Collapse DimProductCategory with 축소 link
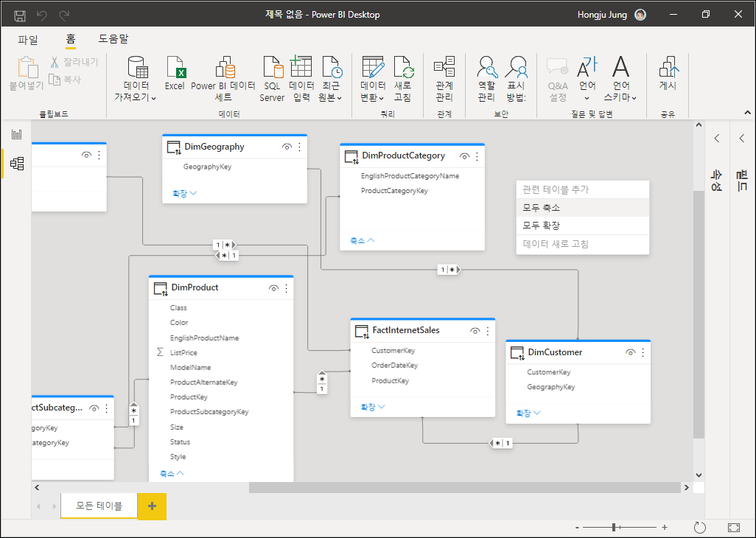This screenshot has width=756, height=538. click(x=362, y=240)
